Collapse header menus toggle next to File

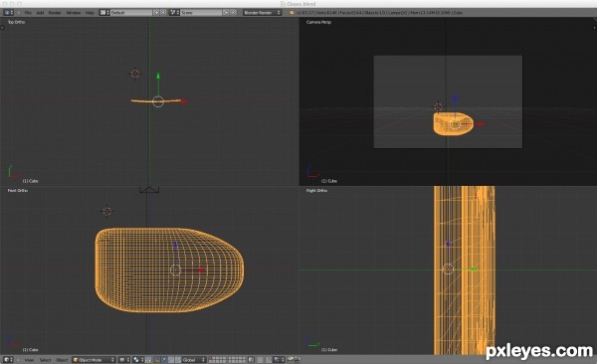[x=19, y=13]
